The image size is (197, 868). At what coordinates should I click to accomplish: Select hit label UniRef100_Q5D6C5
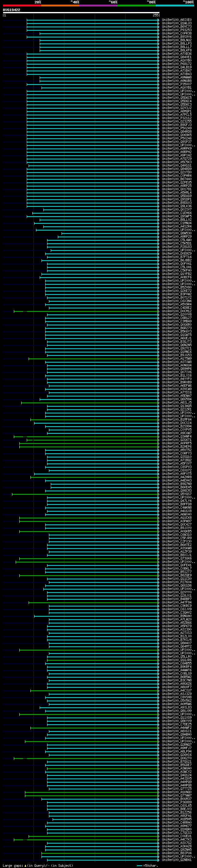[x=176, y=98]
